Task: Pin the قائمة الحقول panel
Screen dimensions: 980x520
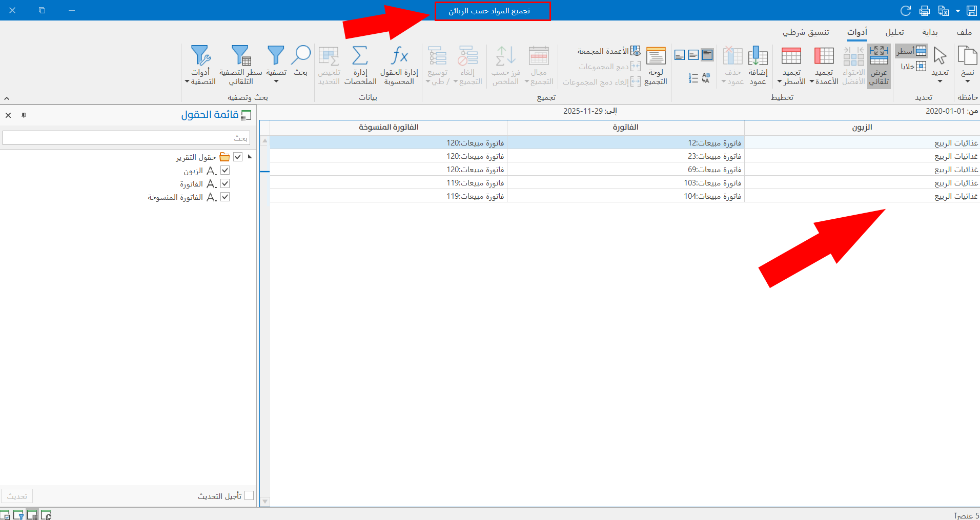Action: [24, 115]
